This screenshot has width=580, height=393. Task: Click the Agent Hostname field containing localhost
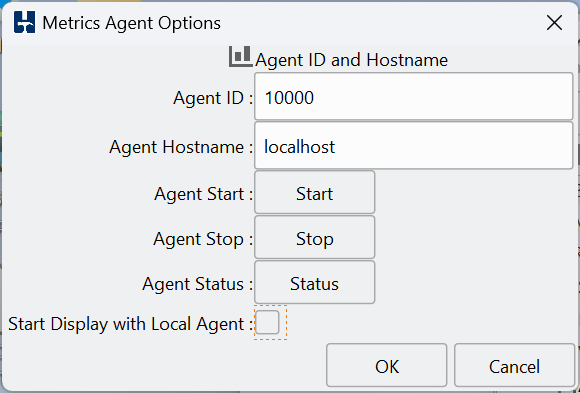(414, 145)
